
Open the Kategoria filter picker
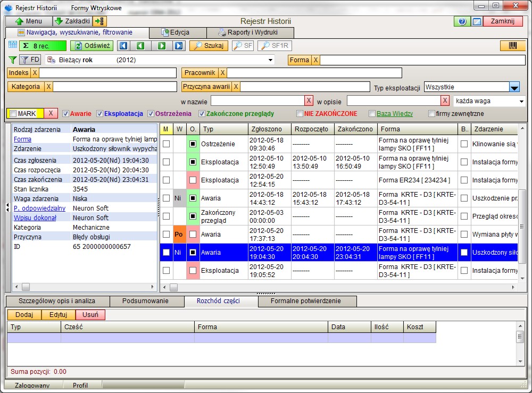click(x=26, y=87)
